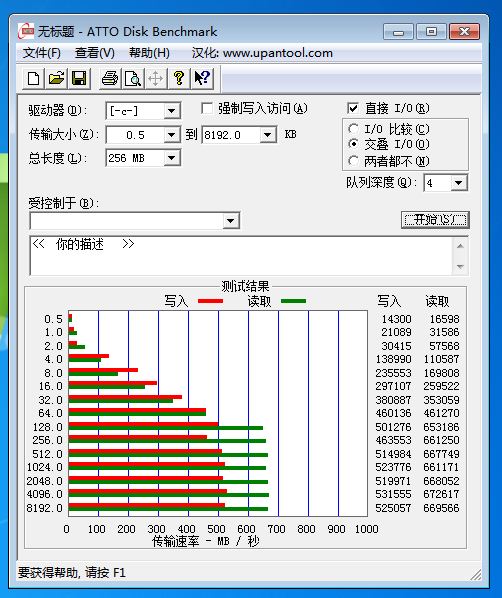Click the green 读取 legend swatch

293,301
